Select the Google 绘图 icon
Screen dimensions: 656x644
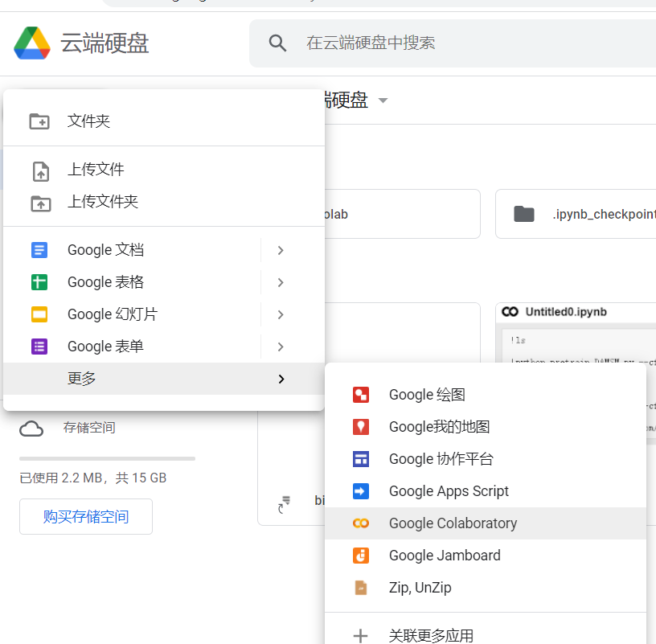[x=361, y=395]
